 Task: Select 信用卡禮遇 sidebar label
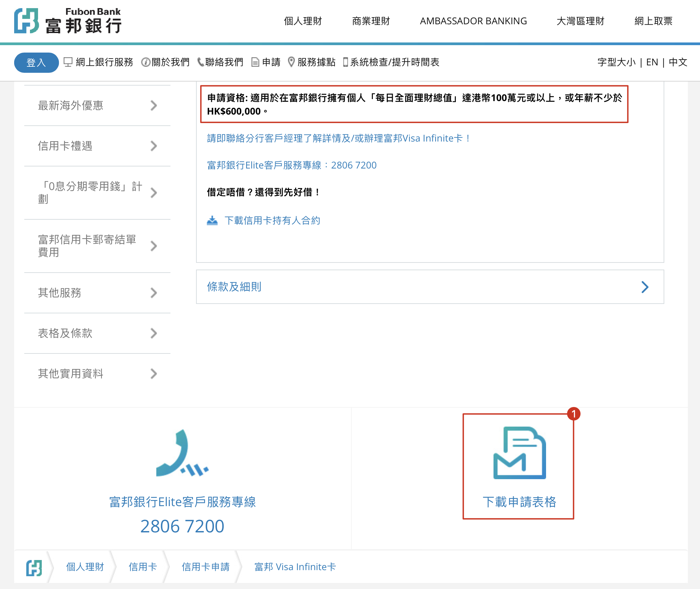tap(65, 146)
